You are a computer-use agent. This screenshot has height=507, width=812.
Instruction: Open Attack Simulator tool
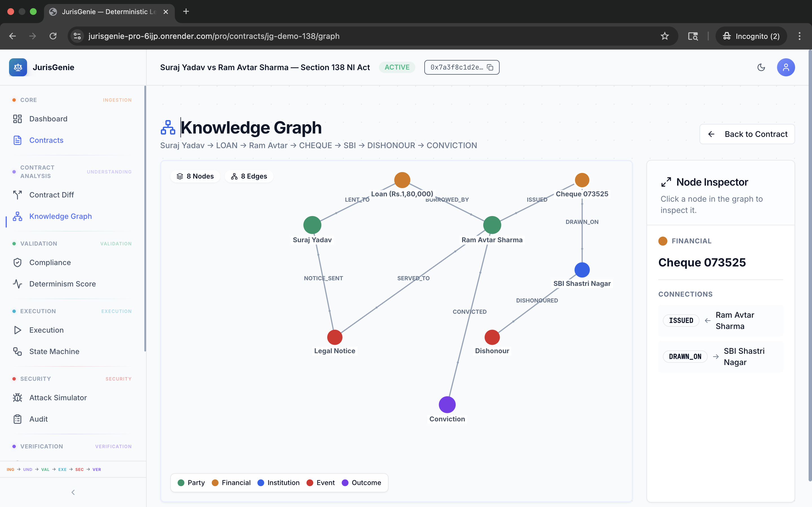[x=58, y=398]
